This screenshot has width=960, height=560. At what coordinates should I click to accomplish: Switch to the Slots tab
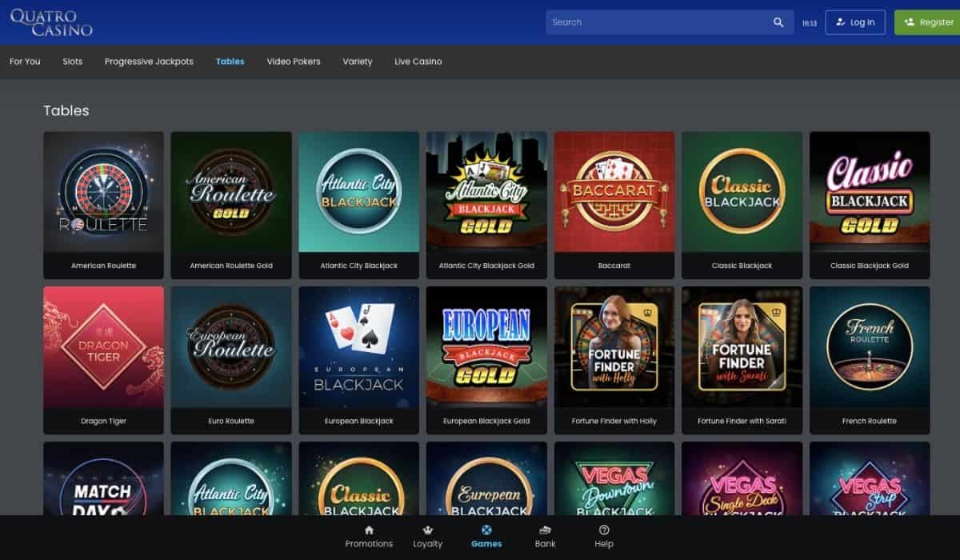(73, 62)
